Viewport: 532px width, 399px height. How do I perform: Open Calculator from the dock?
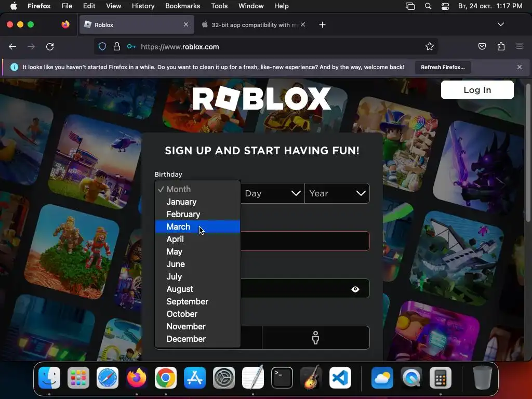[441, 378]
